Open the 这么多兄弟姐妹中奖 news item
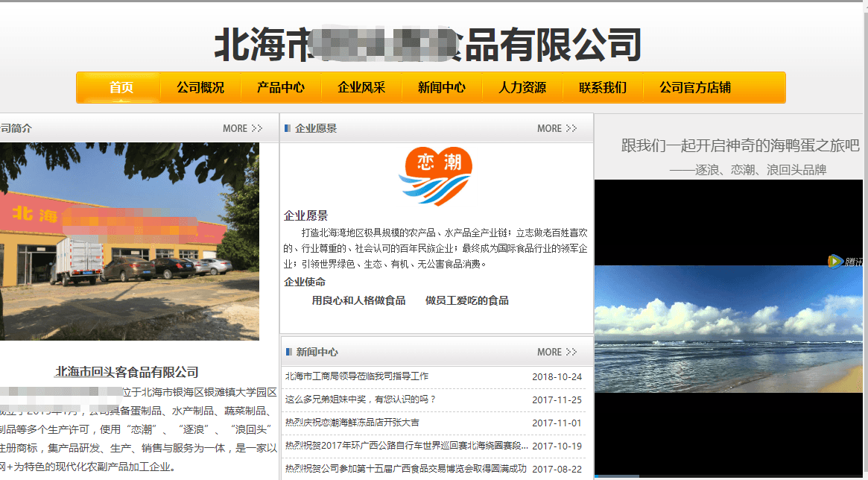Image resolution: width=868 pixels, height=480 pixels. tap(361, 400)
